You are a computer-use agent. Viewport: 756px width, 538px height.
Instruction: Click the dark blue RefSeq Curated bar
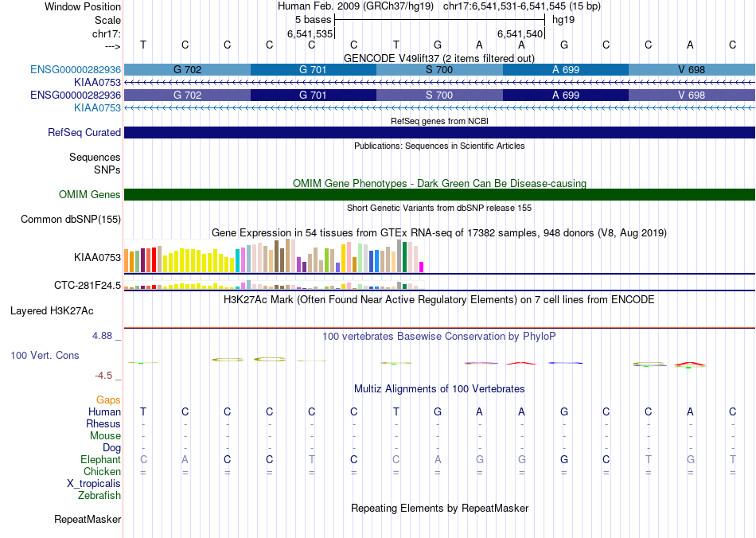click(x=440, y=133)
